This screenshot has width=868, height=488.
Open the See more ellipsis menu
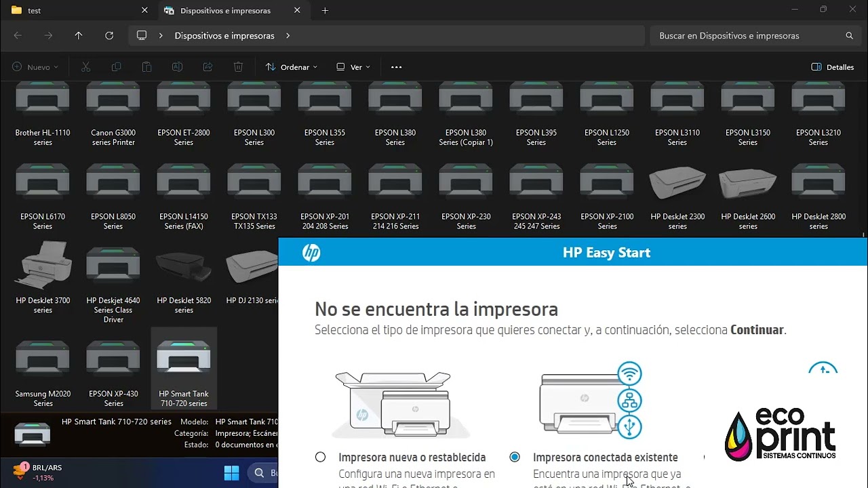coord(397,67)
